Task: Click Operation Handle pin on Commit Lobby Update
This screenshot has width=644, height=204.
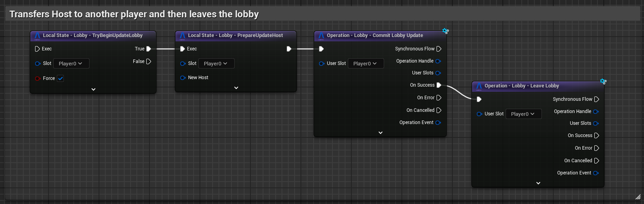Action: (x=438, y=61)
